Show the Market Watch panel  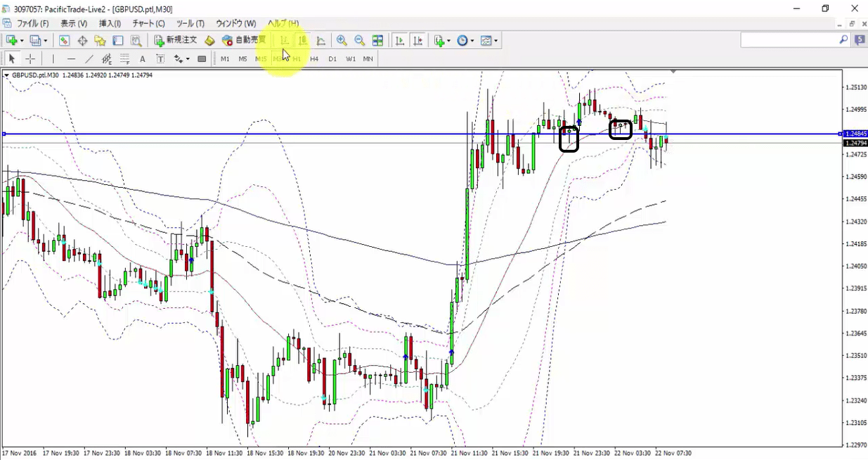point(64,41)
